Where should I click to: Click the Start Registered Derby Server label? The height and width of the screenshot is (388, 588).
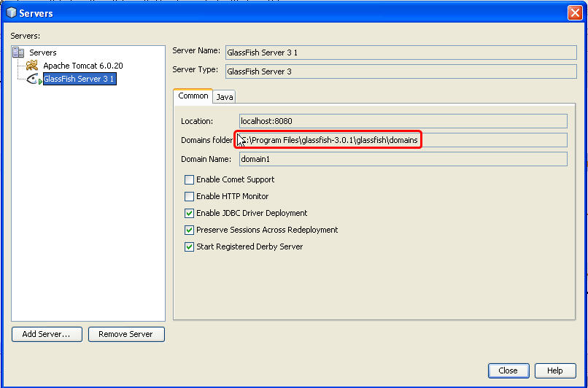[x=249, y=247]
